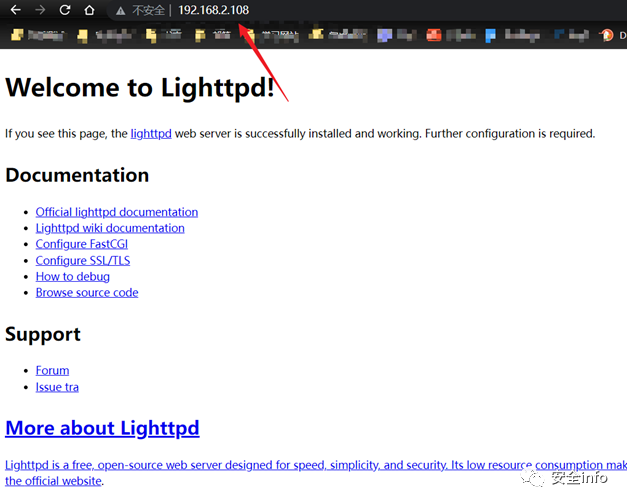Click text 'Further configuration is required.'

(x=510, y=134)
